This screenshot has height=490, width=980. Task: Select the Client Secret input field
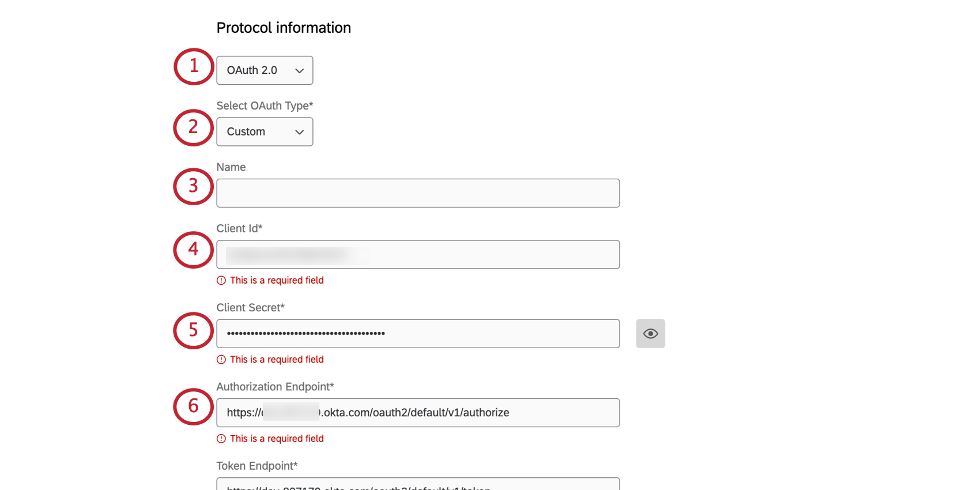418,333
